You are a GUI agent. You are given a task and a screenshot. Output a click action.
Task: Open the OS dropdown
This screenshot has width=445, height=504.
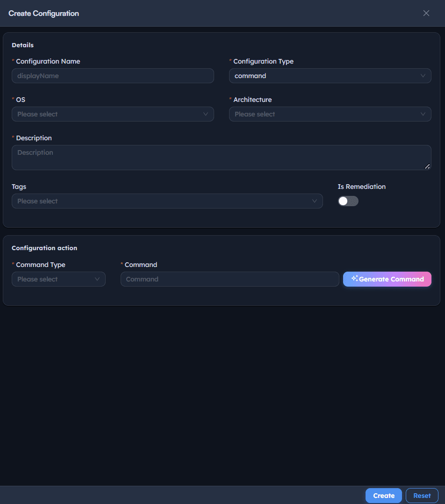(x=113, y=114)
